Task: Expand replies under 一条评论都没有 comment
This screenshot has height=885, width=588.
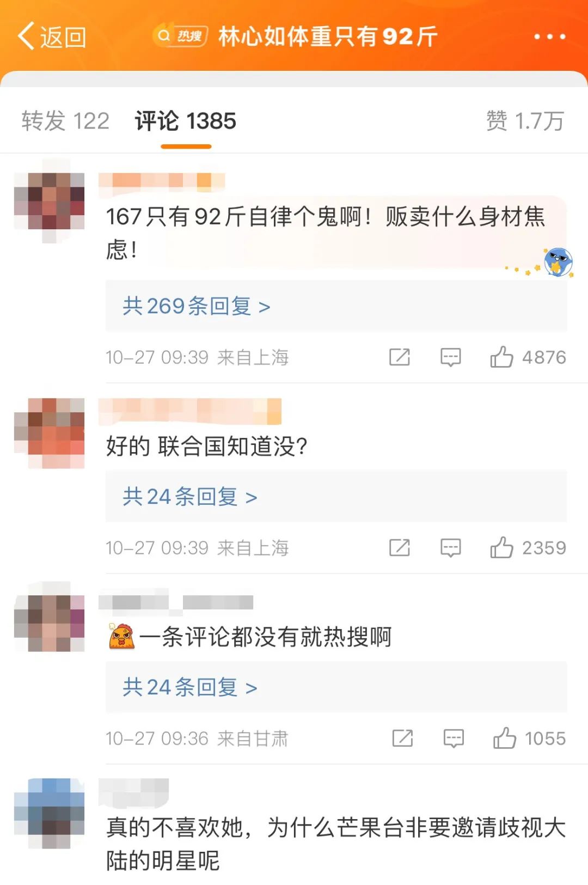Action: pos(190,687)
